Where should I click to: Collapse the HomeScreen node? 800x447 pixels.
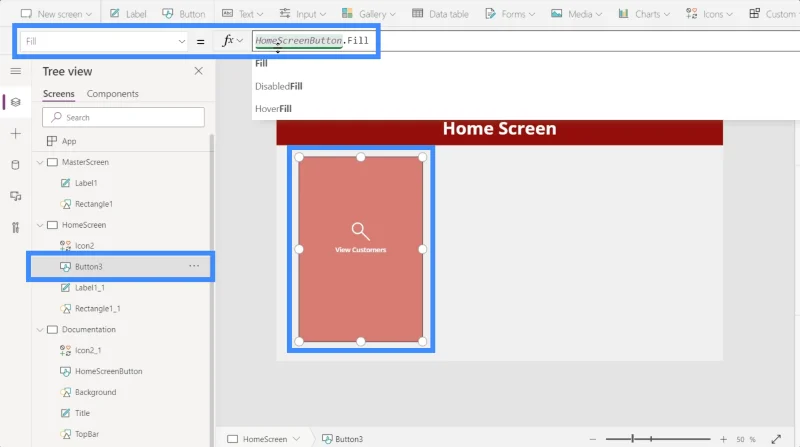point(40,225)
